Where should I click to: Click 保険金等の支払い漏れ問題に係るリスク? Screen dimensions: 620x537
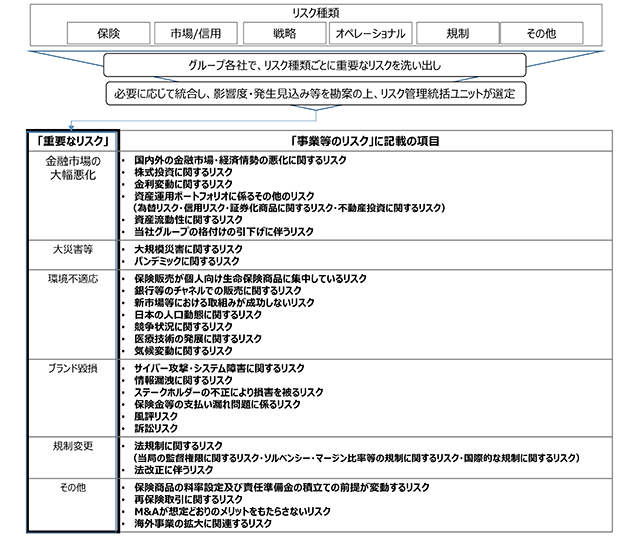point(217,404)
